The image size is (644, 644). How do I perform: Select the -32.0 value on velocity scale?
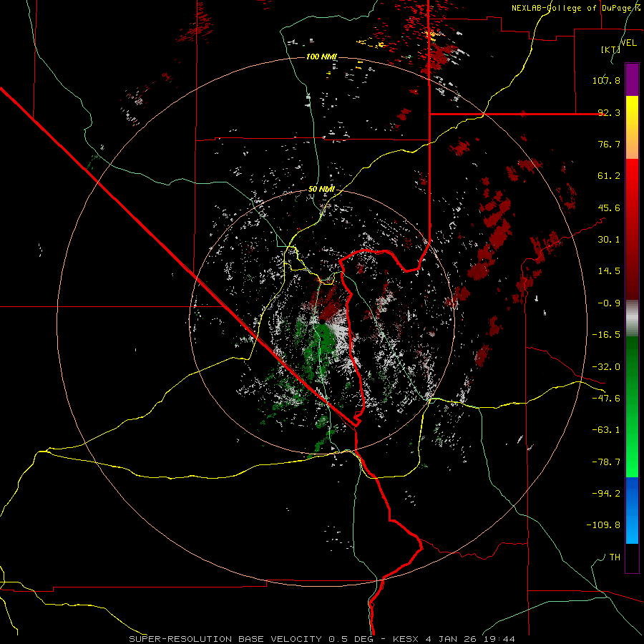click(x=606, y=367)
